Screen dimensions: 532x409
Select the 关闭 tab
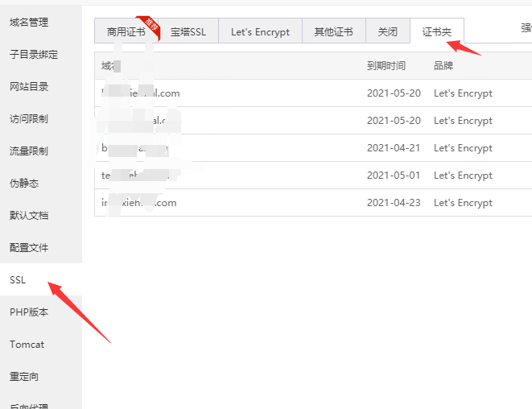pos(387,32)
